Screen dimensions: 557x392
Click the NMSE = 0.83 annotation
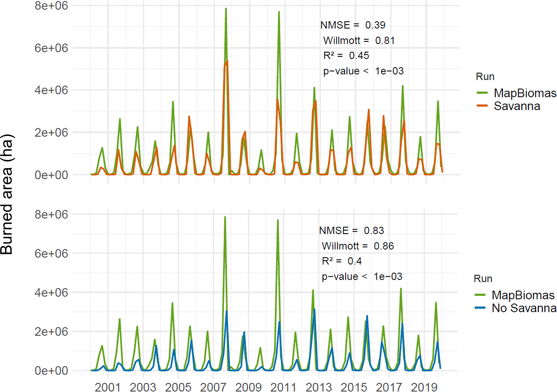(351, 231)
